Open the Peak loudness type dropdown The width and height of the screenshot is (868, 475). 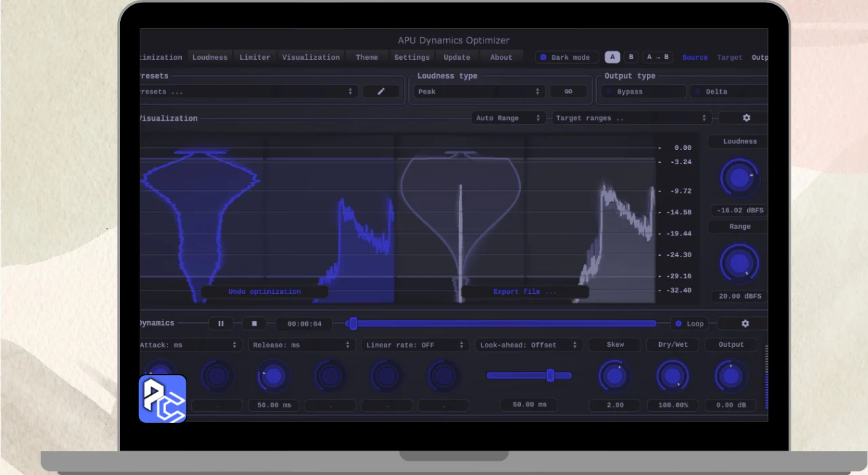pyautogui.click(x=479, y=92)
